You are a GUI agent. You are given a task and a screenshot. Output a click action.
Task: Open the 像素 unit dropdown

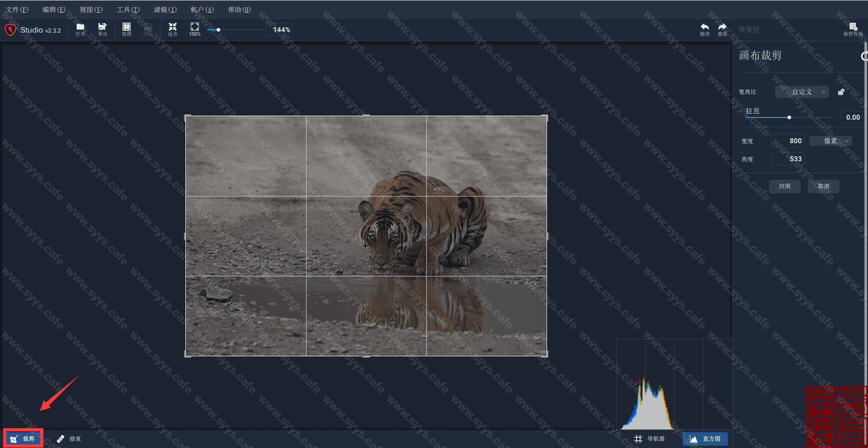pos(830,141)
